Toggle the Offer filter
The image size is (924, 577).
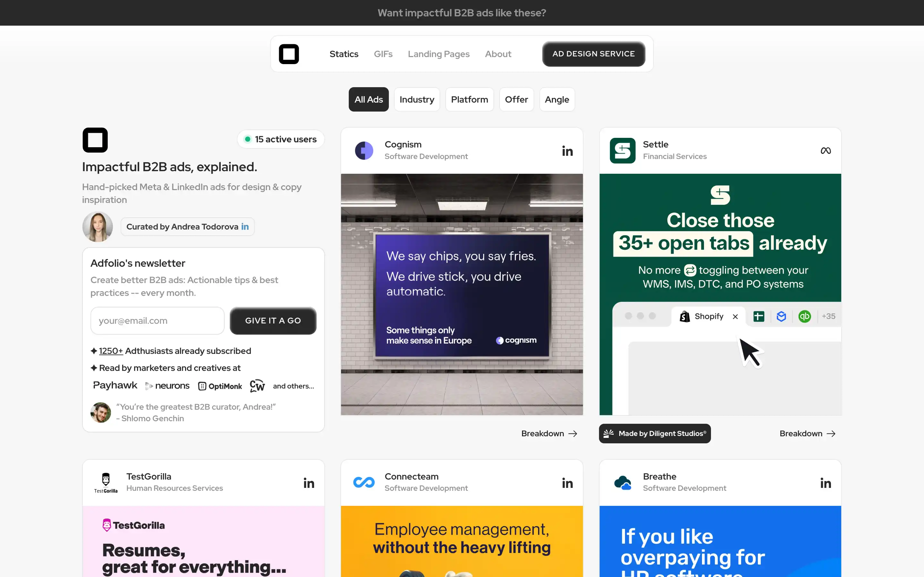coord(516,99)
